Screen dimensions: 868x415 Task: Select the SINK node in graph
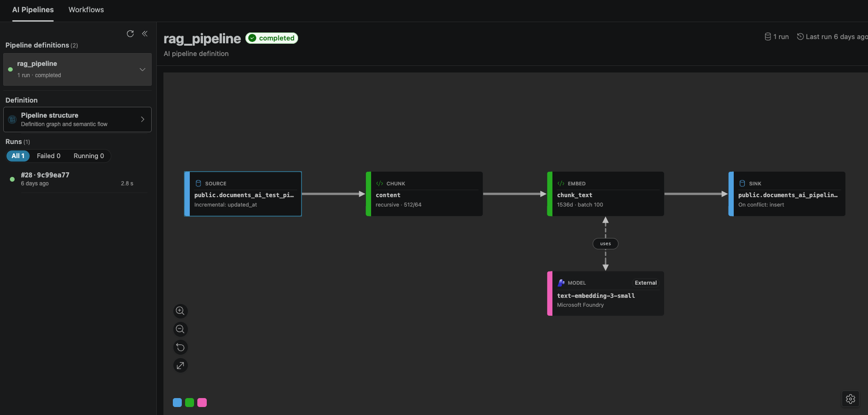[x=787, y=194]
